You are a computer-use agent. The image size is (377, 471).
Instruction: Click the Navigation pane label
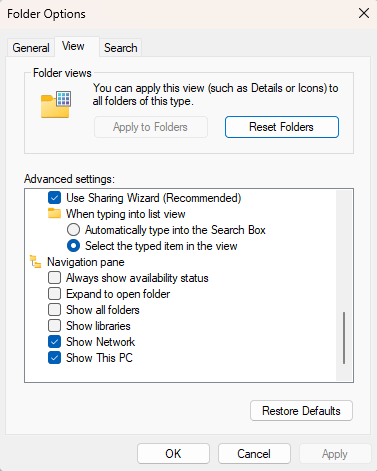[86, 262]
